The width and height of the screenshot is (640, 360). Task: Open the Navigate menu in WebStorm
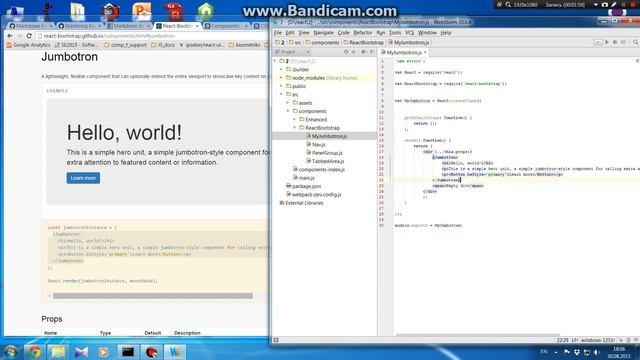click(x=323, y=33)
